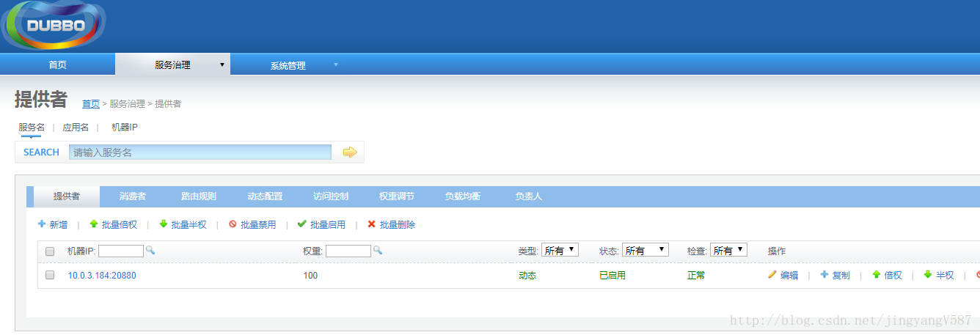The width and height of the screenshot is (980, 335).
Task: Click the green checkmark icon for 批量启用
Action: click(x=301, y=224)
